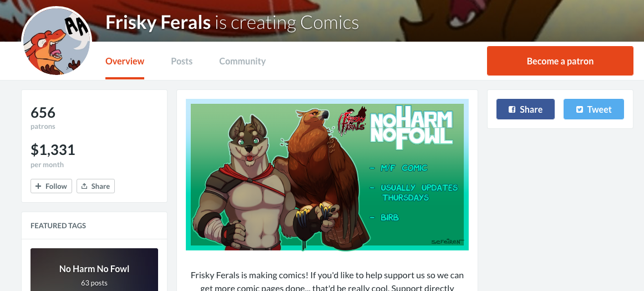The image size is (644, 291).
Task: Click the Facebook logo icon
Action: tap(512, 109)
